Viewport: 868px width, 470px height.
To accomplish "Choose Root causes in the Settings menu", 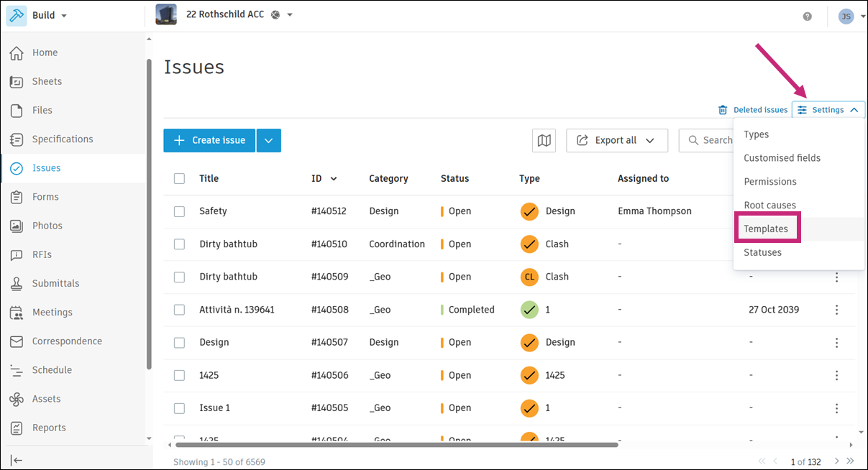I will pos(769,206).
